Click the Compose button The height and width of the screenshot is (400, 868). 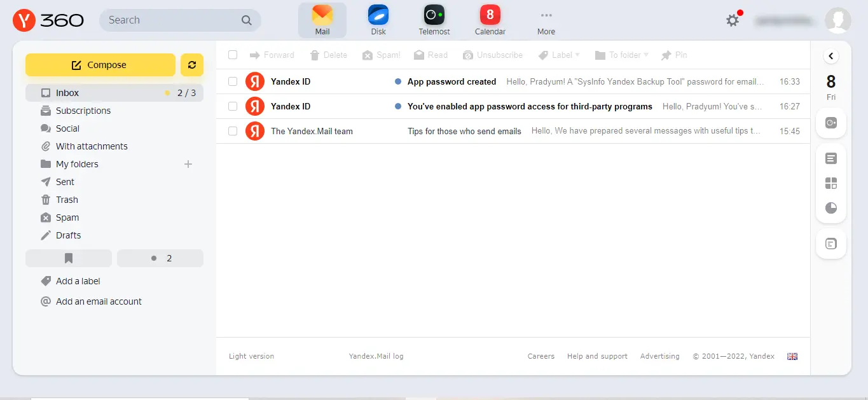100,65
